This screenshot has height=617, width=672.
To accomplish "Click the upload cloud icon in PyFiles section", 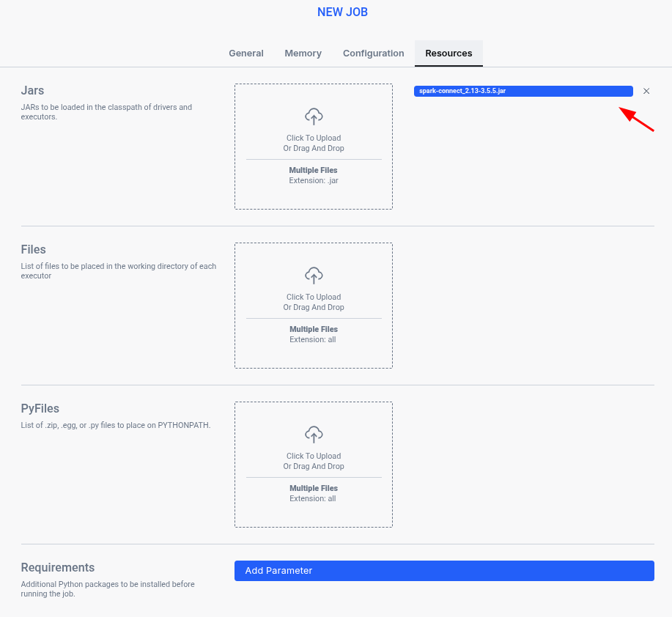I will pos(314,434).
